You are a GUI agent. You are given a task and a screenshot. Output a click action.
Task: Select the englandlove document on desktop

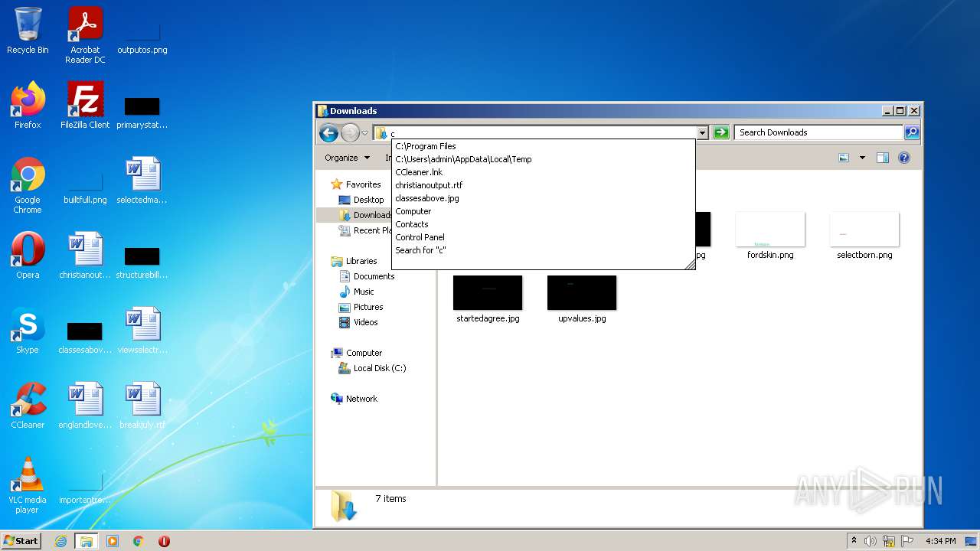point(85,406)
